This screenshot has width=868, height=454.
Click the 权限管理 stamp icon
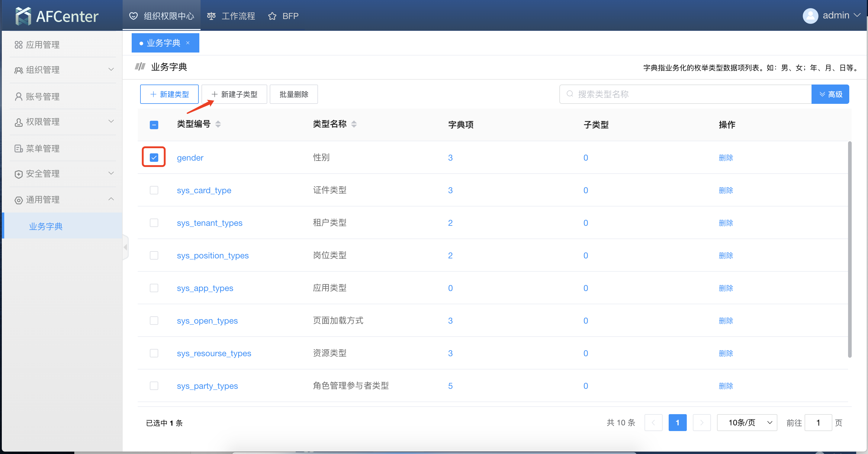click(18, 122)
